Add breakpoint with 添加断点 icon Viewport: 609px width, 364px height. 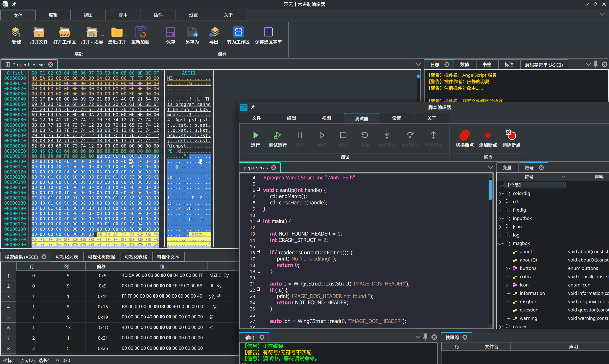[x=488, y=135]
